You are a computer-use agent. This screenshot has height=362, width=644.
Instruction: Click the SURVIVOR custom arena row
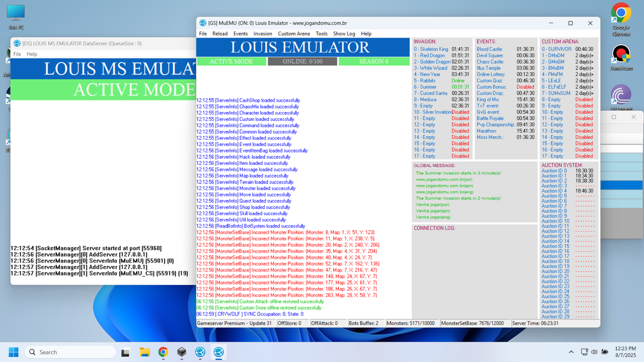pos(568,49)
